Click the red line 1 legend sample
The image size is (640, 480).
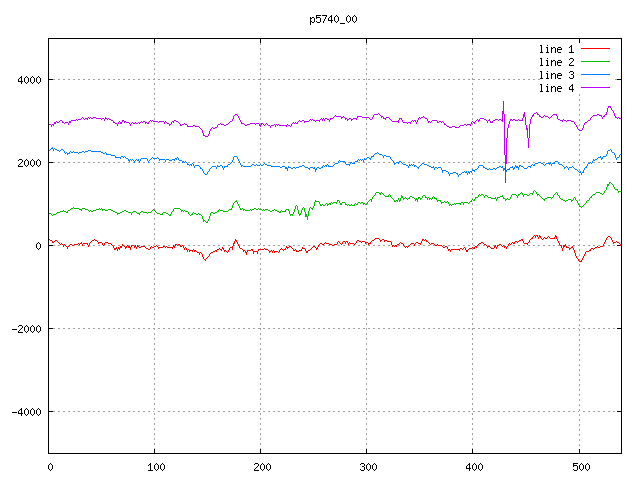(x=595, y=49)
